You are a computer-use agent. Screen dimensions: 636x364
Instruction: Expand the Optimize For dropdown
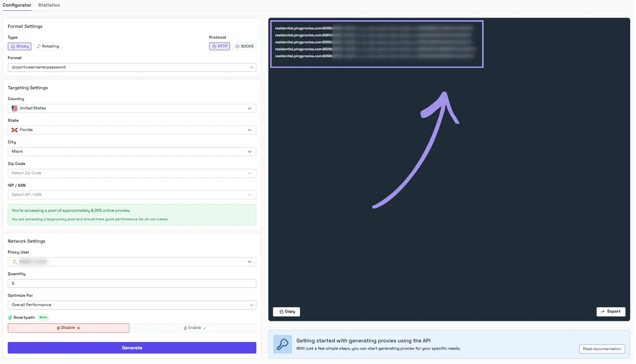132,306
